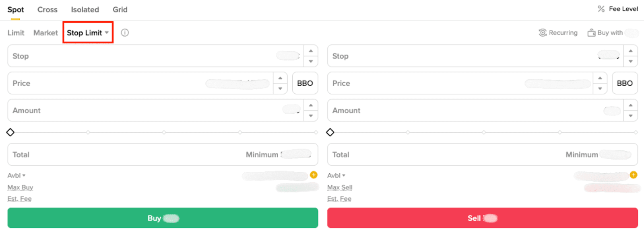The image size is (644, 232).
Task: Decrease the sell-side Amount arrow
Action: (630, 116)
